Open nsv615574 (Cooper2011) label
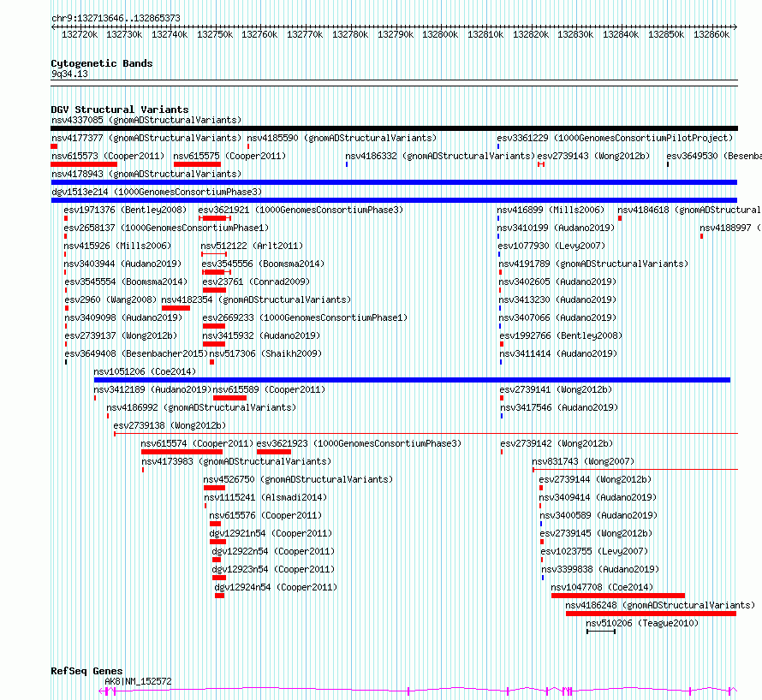 pyautogui.click(x=197, y=443)
